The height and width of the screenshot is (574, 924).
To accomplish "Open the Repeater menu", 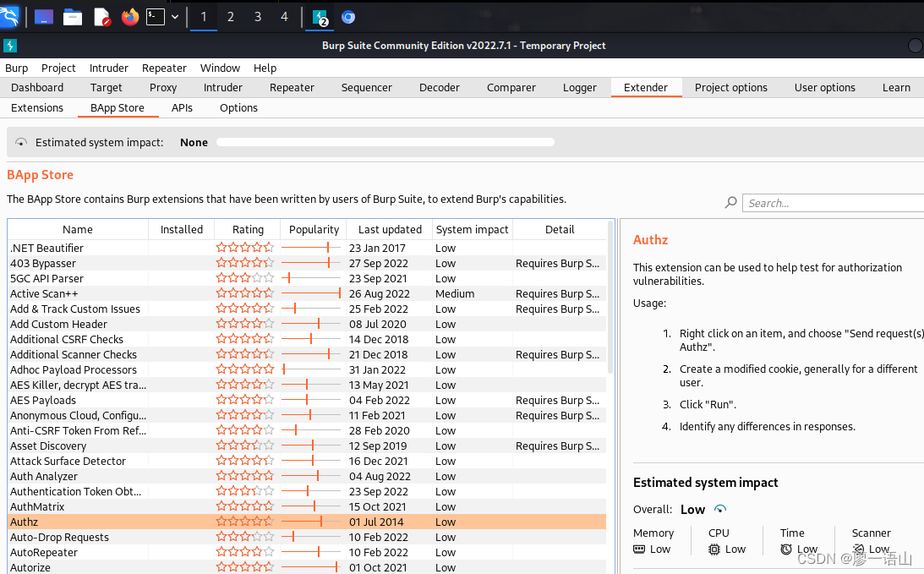I will pos(164,68).
